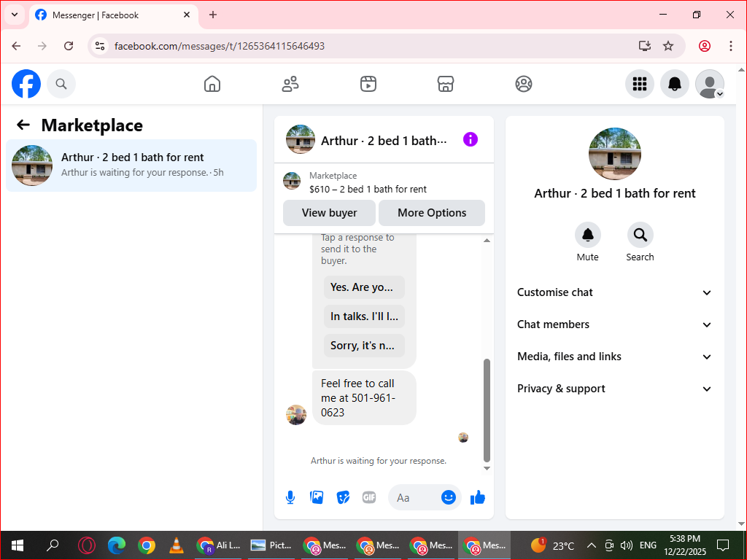Click the large listing photo in info panel

614,153
